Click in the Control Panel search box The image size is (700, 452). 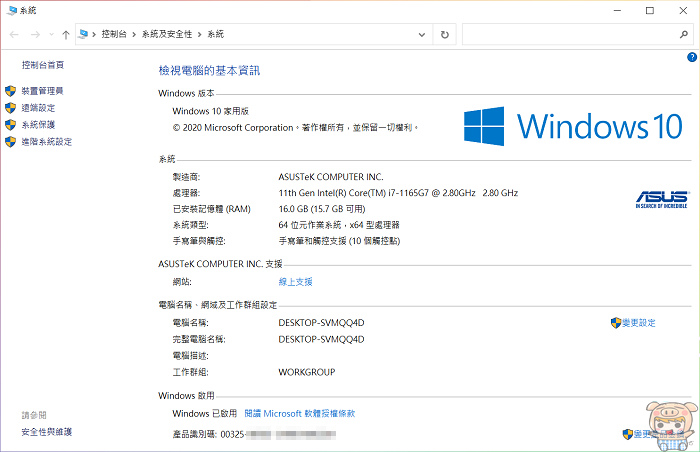[565, 34]
